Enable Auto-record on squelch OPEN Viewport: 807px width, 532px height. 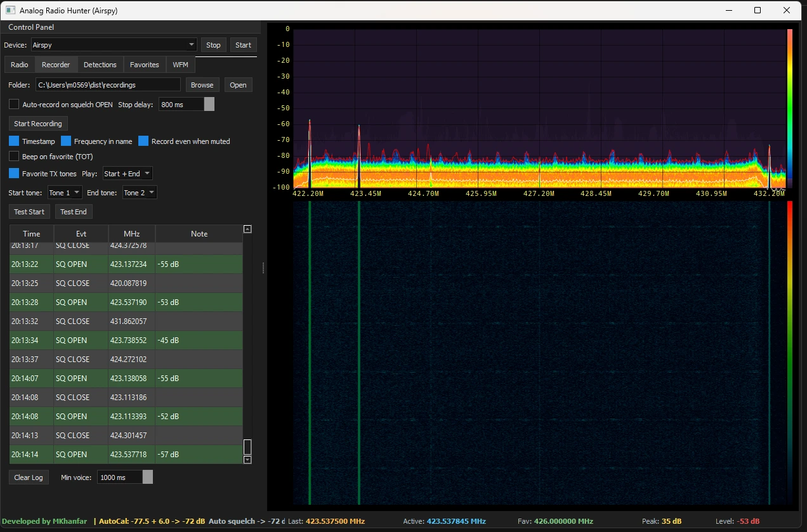13,104
